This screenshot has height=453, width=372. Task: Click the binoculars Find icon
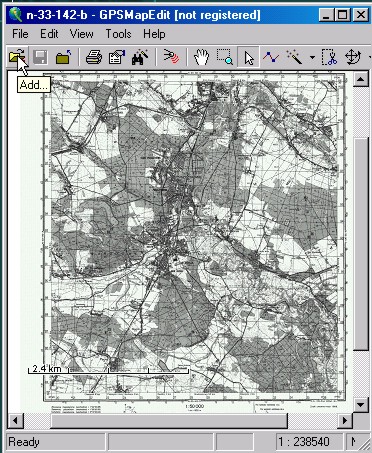click(140, 57)
